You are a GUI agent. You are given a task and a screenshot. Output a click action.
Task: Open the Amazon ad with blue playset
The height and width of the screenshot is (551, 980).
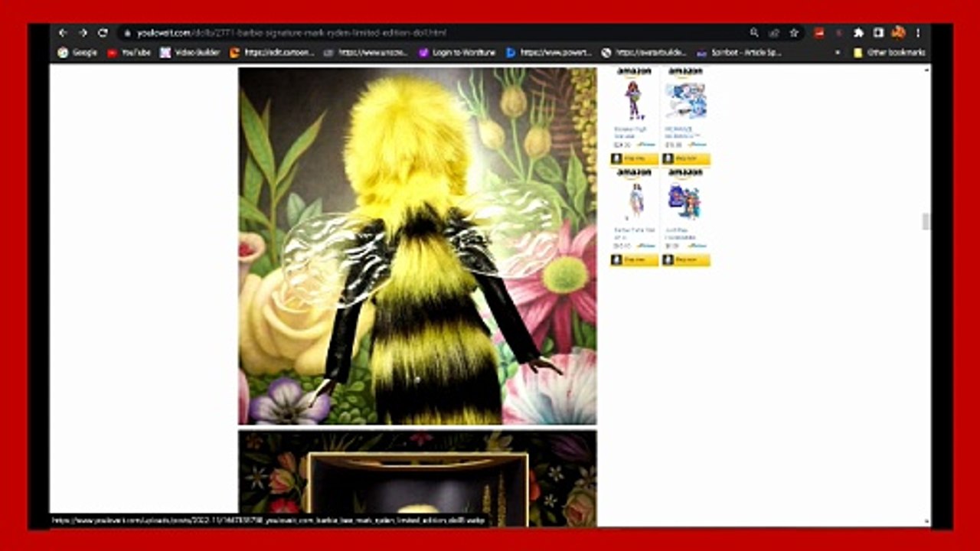tap(685, 115)
